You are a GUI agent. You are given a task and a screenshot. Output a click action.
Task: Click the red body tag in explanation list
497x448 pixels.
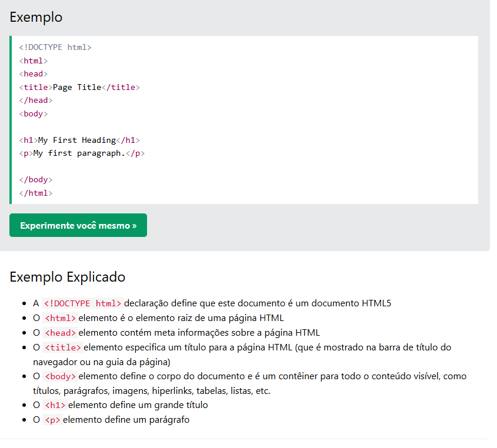click(60, 376)
